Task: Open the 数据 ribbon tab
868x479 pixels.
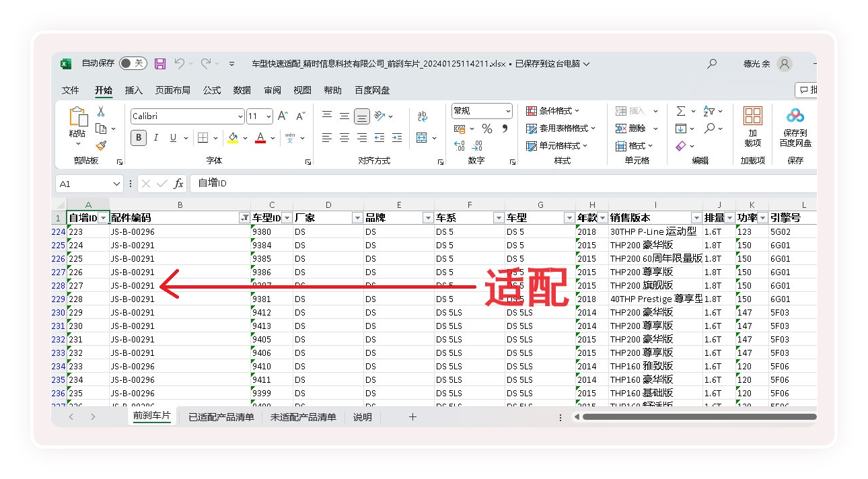Action: (242, 90)
